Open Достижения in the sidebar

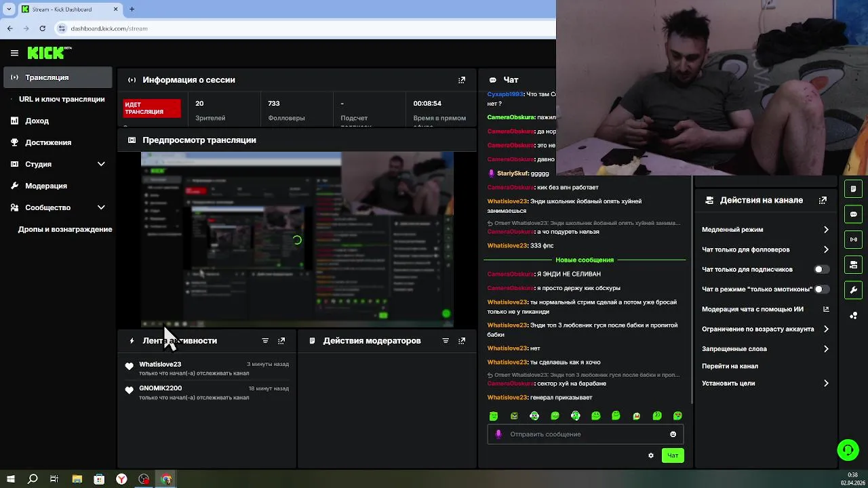(x=58, y=142)
